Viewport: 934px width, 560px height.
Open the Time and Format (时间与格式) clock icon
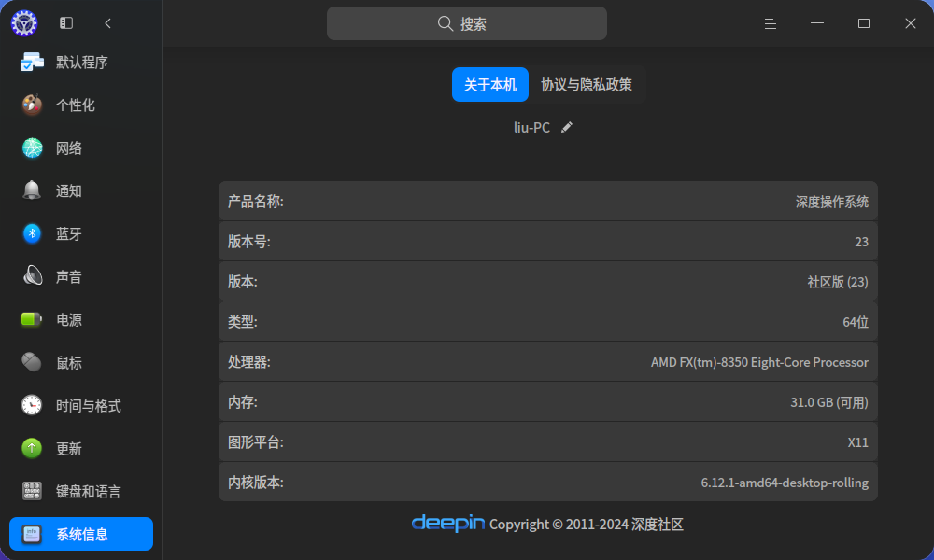32,405
